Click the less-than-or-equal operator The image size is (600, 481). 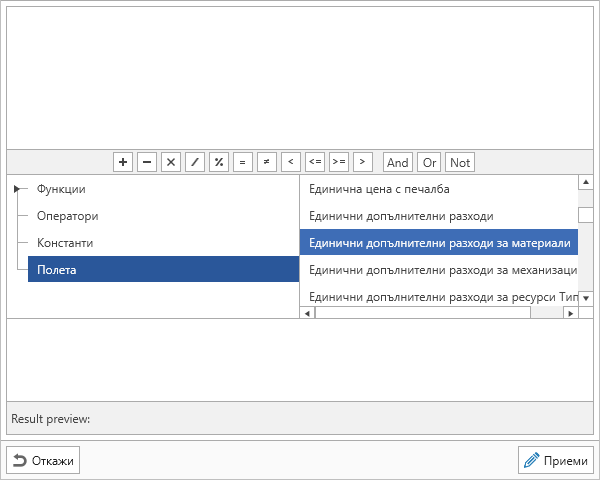(x=315, y=162)
